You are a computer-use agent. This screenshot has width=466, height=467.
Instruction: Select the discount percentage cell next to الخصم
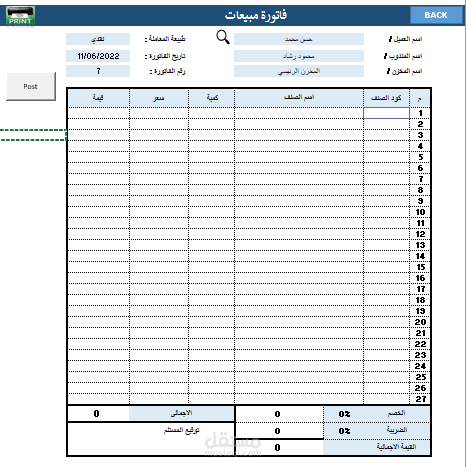coord(344,414)
